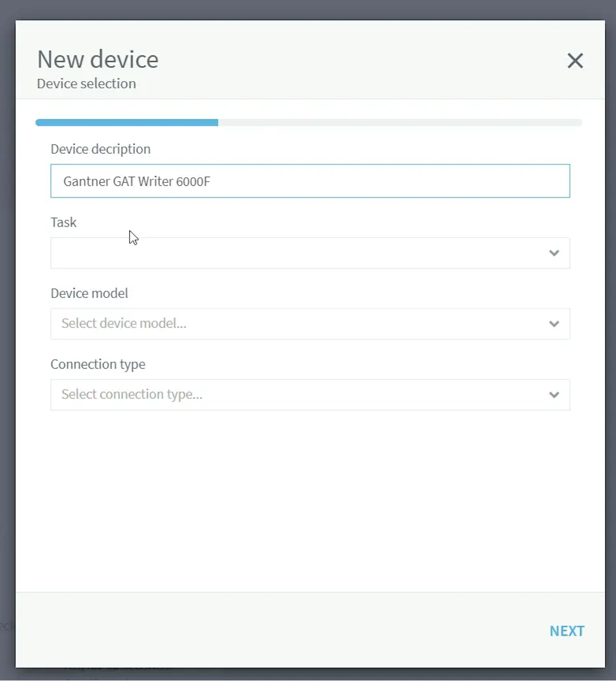Click the Connection type chevron arrow
The width and height of the screenshot is (616, 681).
554,394
